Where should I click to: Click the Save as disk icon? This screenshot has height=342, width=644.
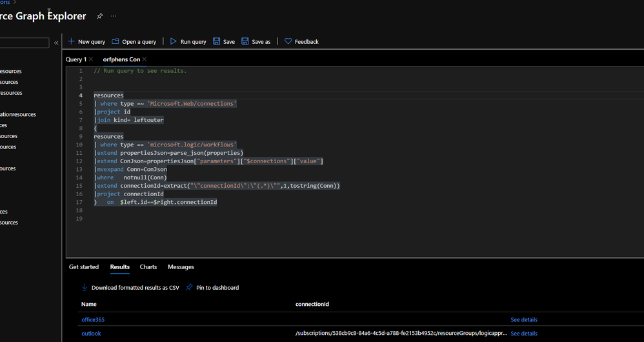(x=245, y=41)
